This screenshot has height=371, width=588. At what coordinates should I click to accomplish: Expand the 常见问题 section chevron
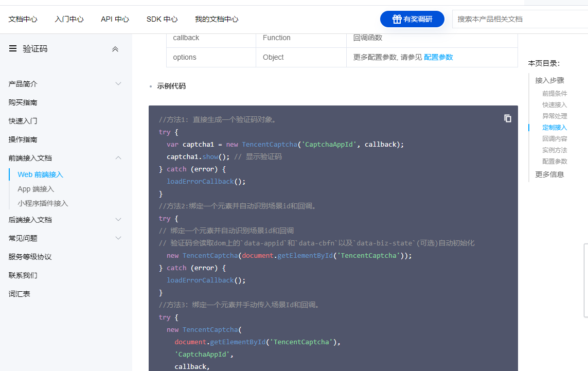point(118,238)
